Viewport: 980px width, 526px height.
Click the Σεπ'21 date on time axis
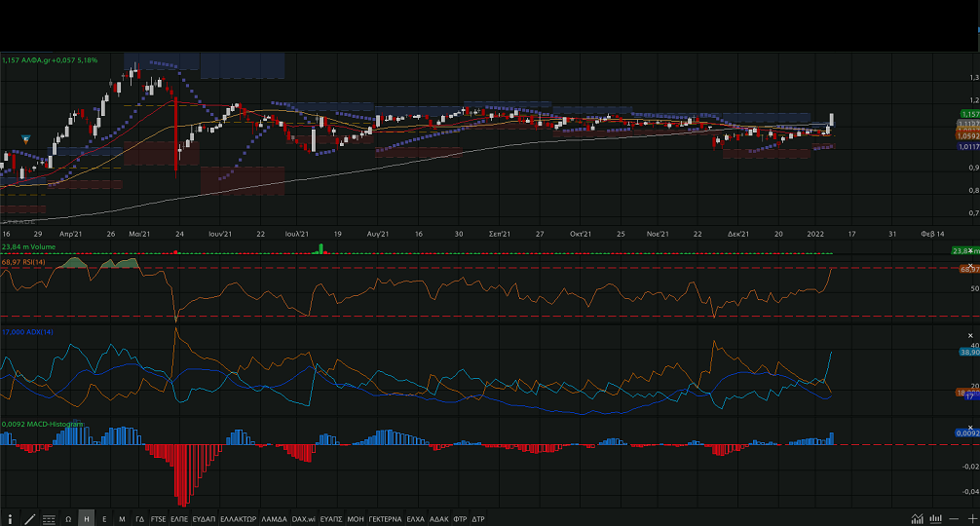pos(501,235)
